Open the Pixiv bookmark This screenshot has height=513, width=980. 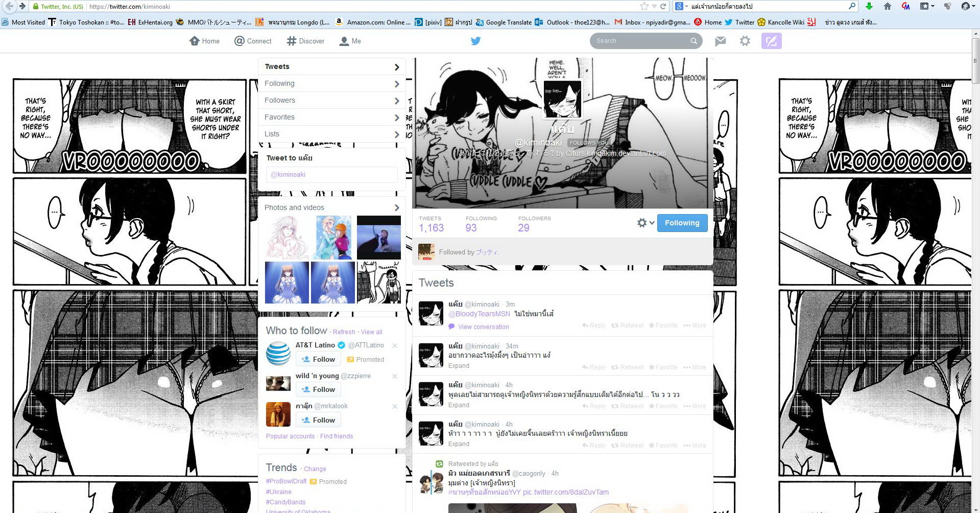(x=428, y=22)
